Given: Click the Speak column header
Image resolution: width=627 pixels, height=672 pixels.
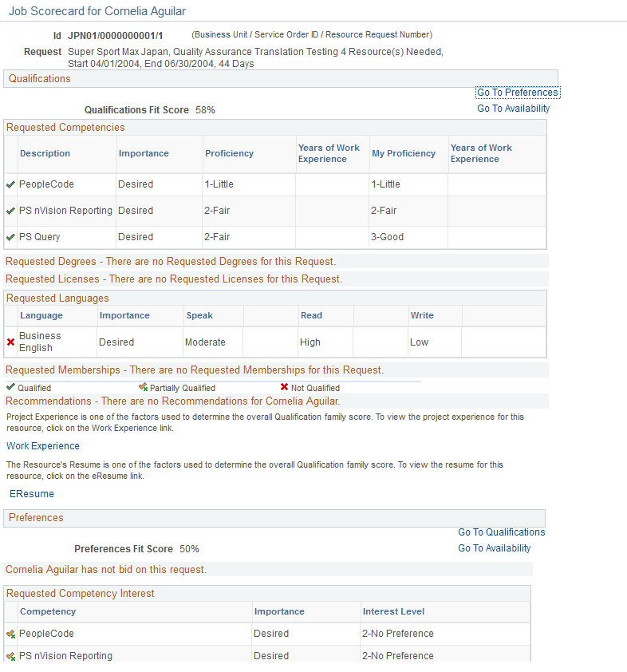Looking at the screenshot, I should tap(199, 315).
